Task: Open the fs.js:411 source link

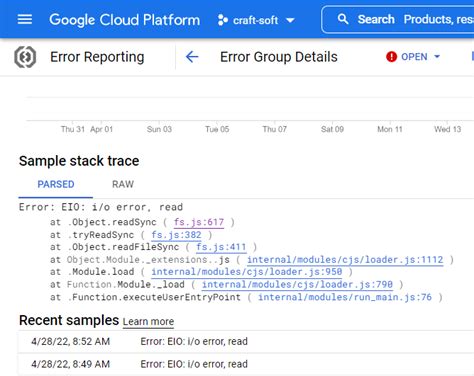Action: click(x=221, y=247)
